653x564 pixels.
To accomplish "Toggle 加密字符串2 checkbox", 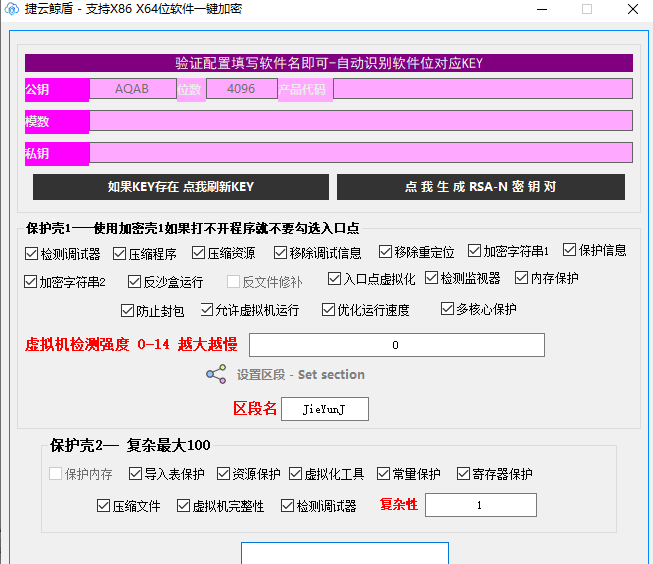I will 30,282.
